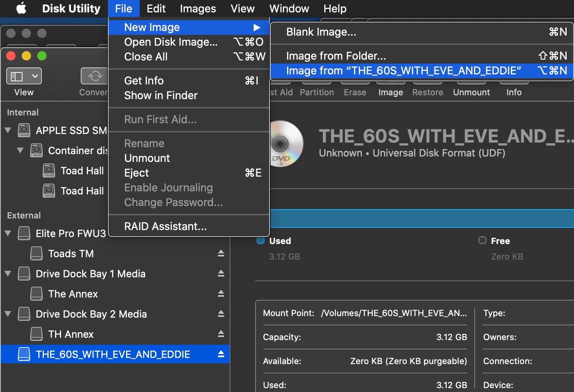Open the Help menu
Image resolution: width=574 pixels, height=392 pixels.
(x=335, y=9)
